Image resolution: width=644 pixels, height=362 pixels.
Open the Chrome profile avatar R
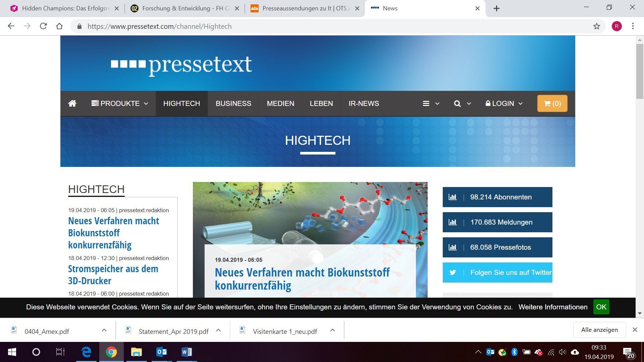pos(616,26)
